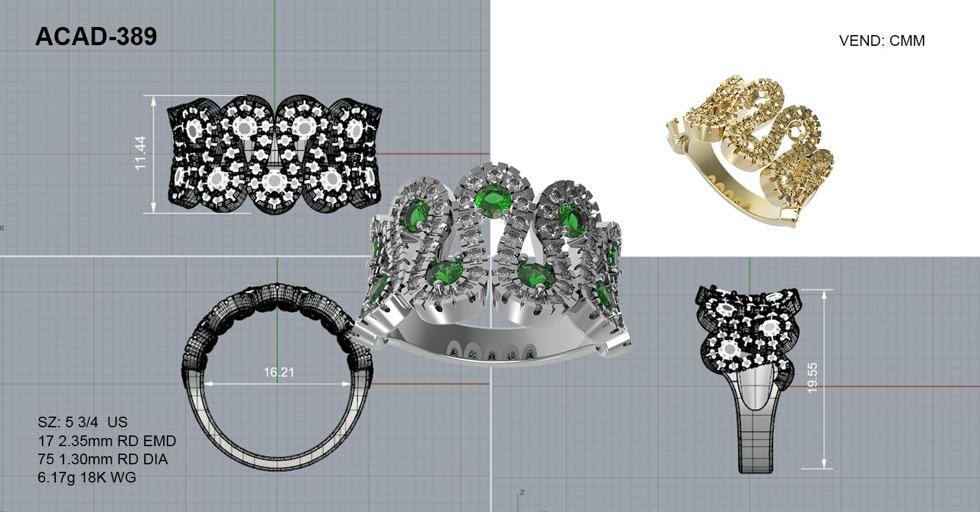Click the ACAD-389 title text
The image size is (980, 512).
tap(96, 37)
